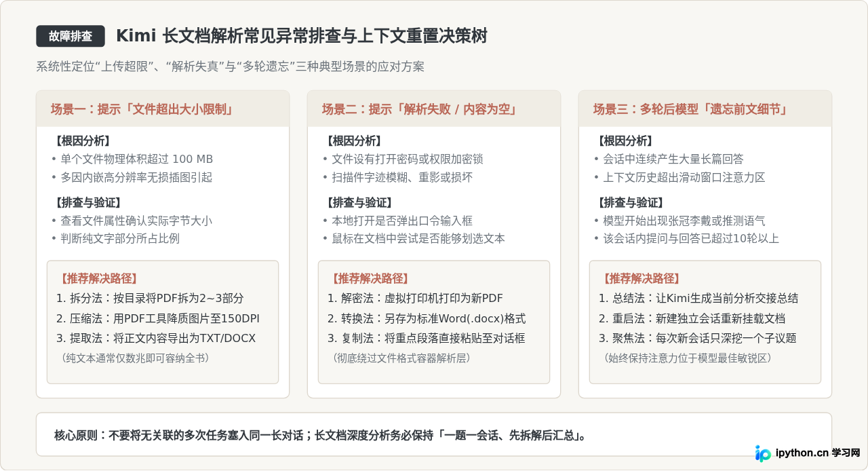This screenshot has height=471, width=868.
Task: Click the title Kimi 长文档解析常见异常排查与上下文重置决策树
Action: click(x=301, y=36)
